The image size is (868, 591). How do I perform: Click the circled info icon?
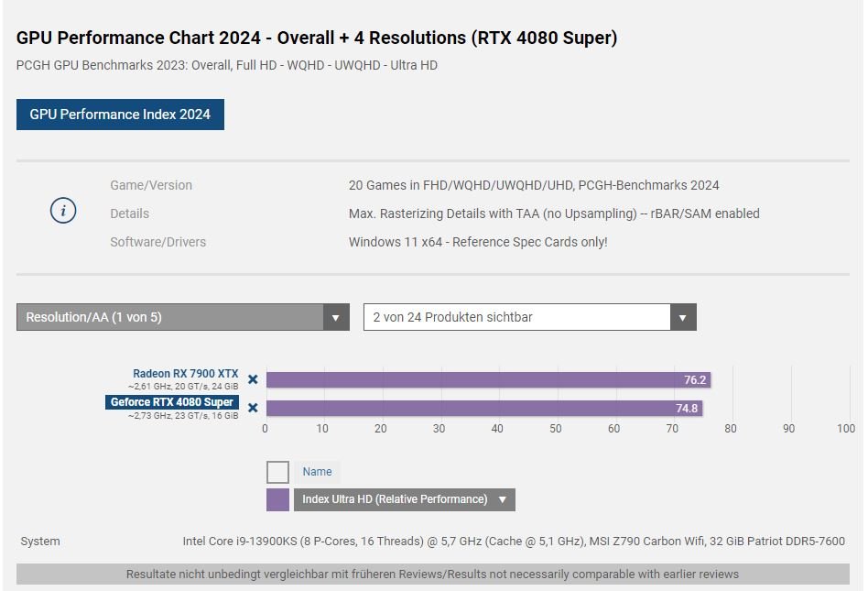pyautogui.click(x=63, y=211)
